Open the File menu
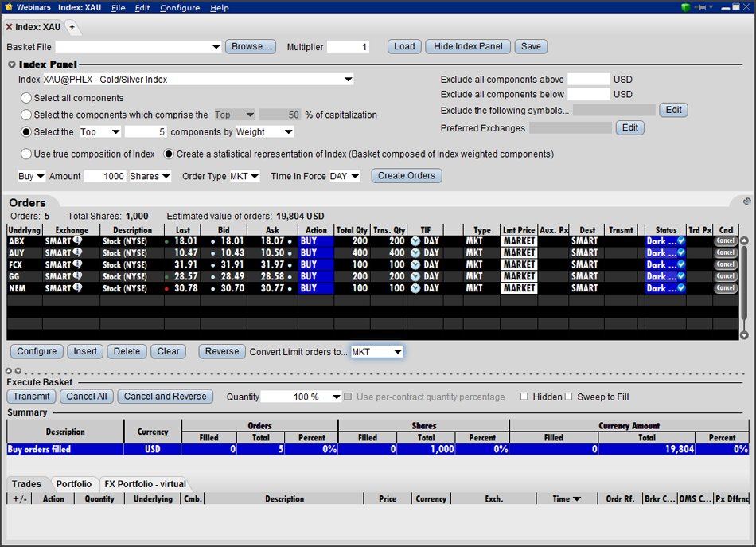Screen dimensions: 756x547 (x=118, y=8)
